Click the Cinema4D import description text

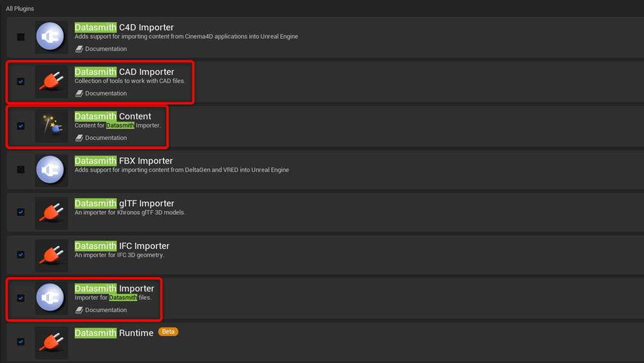(186, 37)
